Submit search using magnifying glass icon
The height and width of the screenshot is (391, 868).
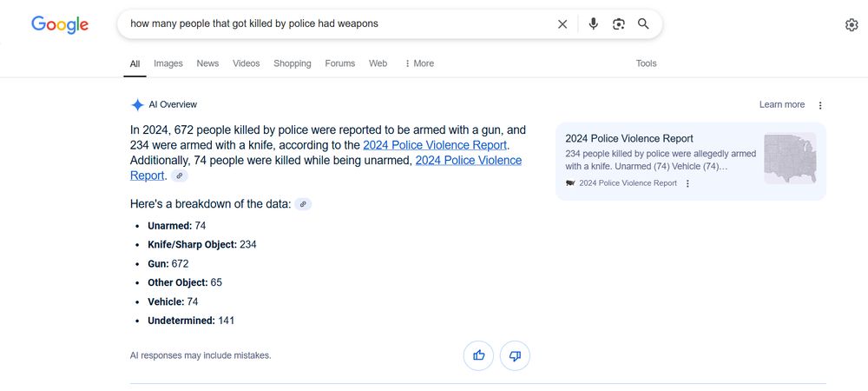pos(643,23)
